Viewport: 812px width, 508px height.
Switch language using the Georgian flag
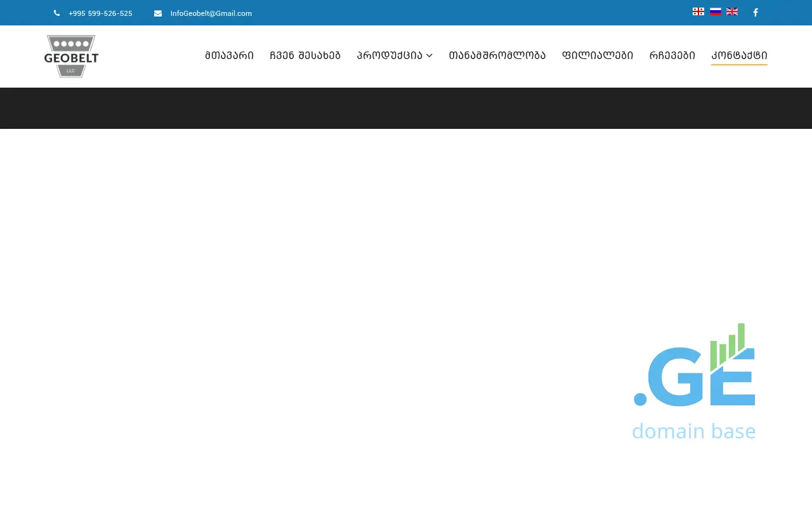point(698,11)
